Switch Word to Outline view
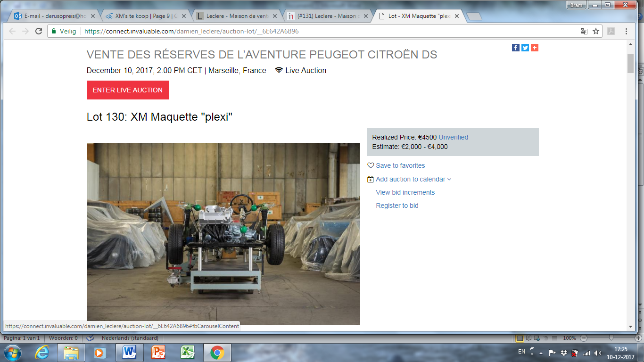The width and height of the screenshot is (644, 362). [545, 338]
